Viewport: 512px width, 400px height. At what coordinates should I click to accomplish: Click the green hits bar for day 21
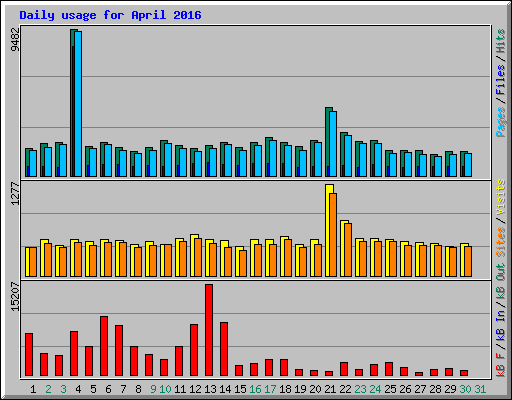pos(327,142)
